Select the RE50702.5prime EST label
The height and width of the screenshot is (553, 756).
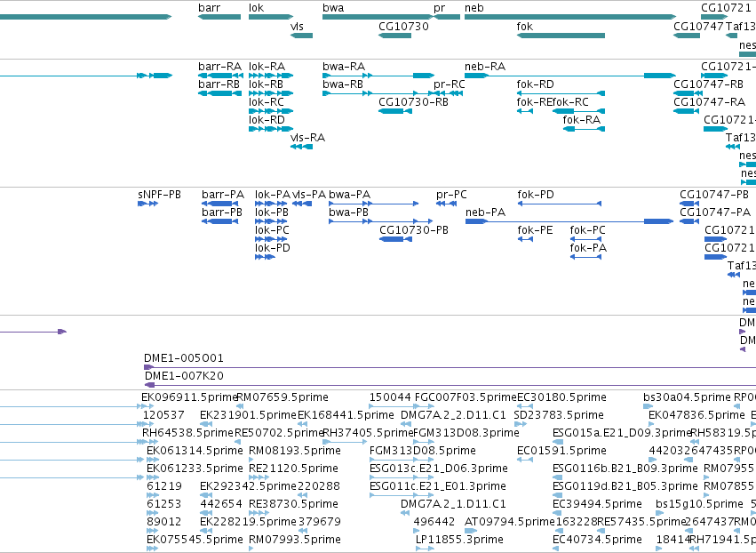point(279,433)
